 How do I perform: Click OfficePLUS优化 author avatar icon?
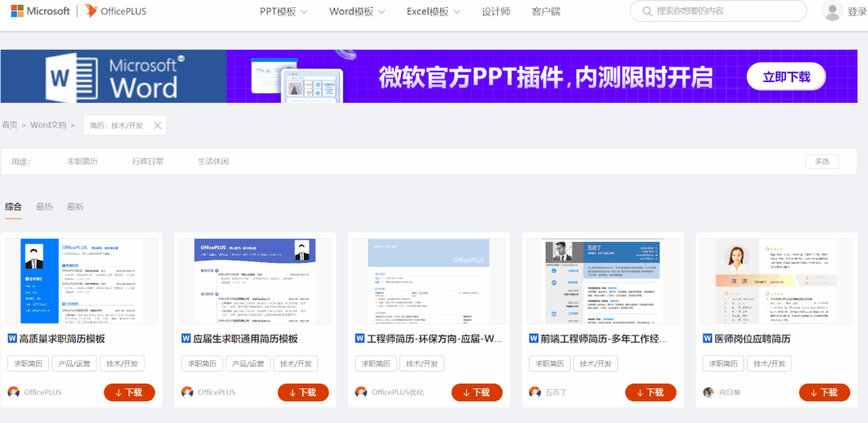(x=361, y=392)
